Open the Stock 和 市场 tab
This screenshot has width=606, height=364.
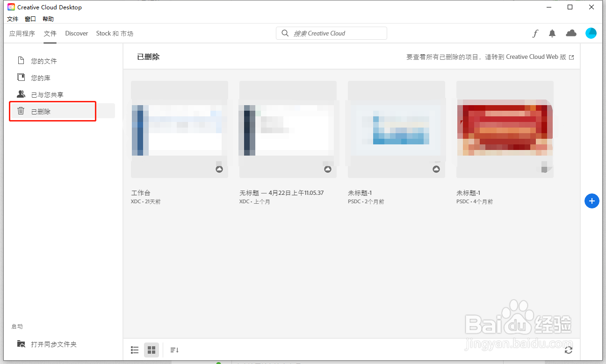115,34
